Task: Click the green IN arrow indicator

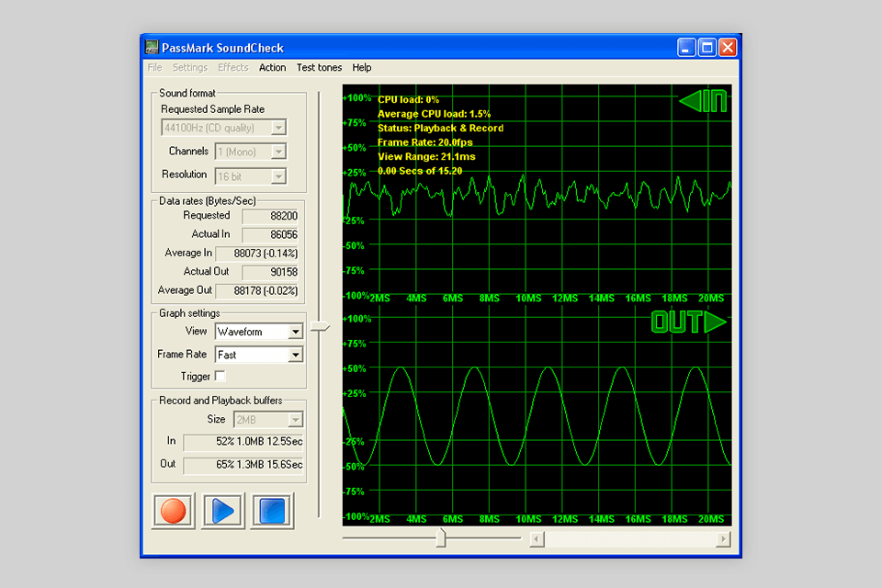Action: [x=703, y=101]
